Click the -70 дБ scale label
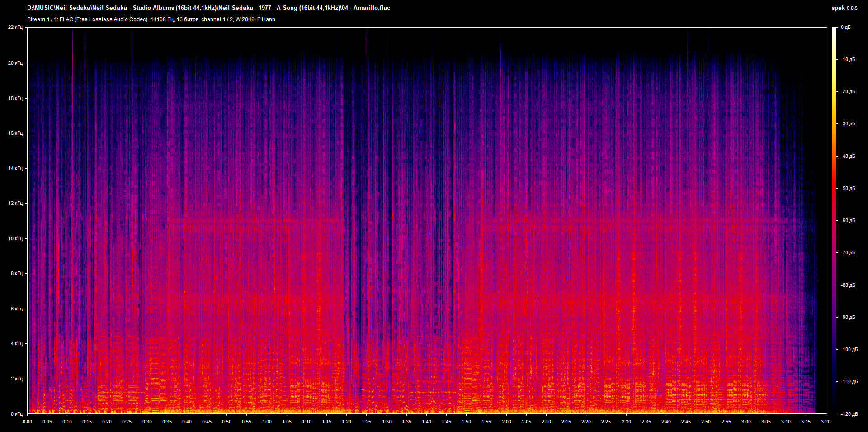 (848, 252)
